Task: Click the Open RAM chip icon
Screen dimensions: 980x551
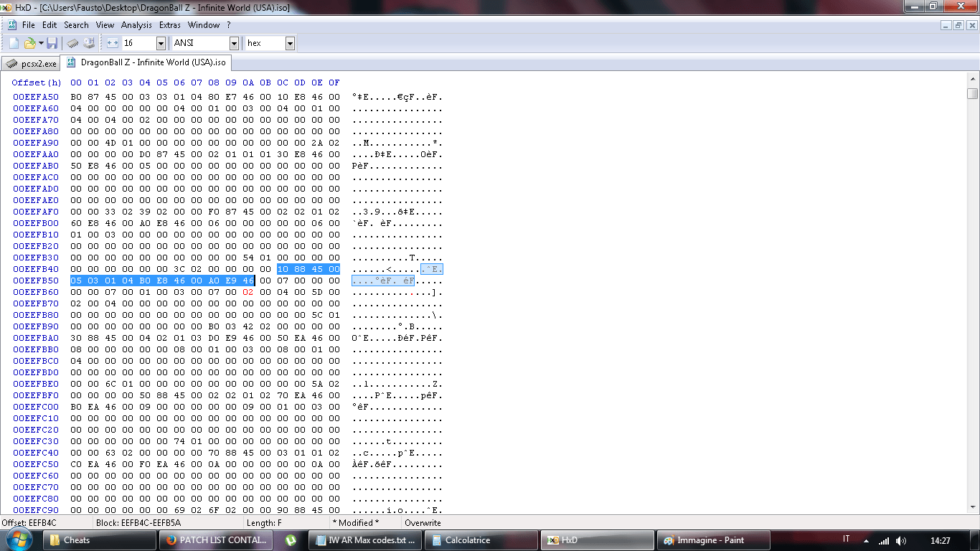Action: (x=72, y=43)
